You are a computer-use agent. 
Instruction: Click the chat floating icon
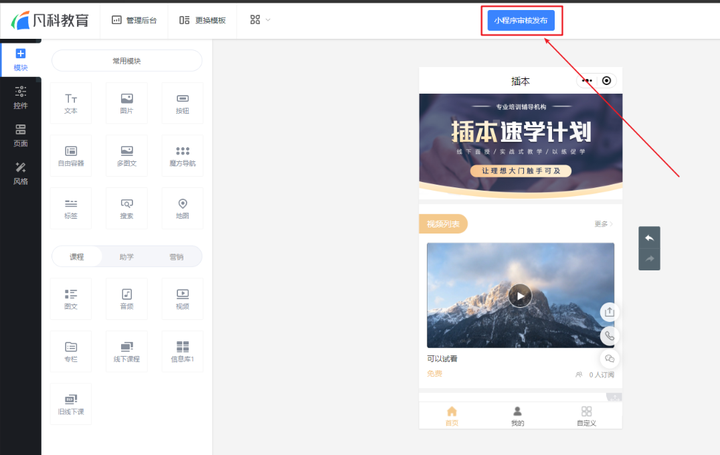click(609, 359)
